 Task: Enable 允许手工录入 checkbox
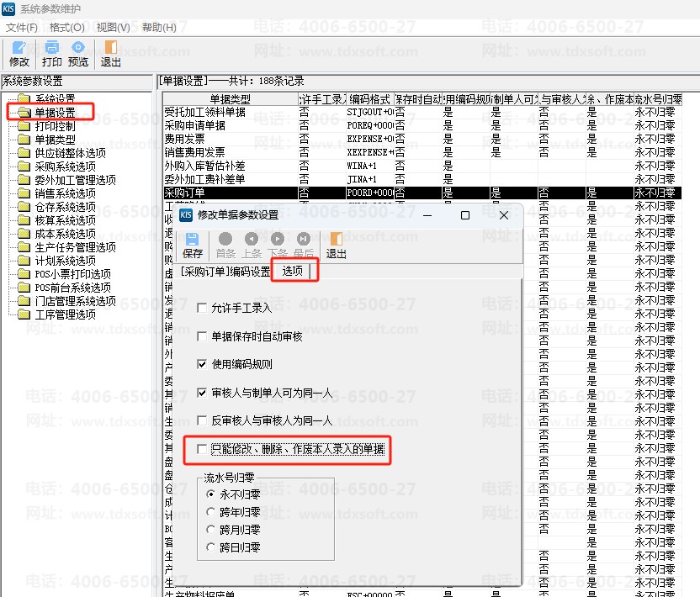tap(202, 308)
